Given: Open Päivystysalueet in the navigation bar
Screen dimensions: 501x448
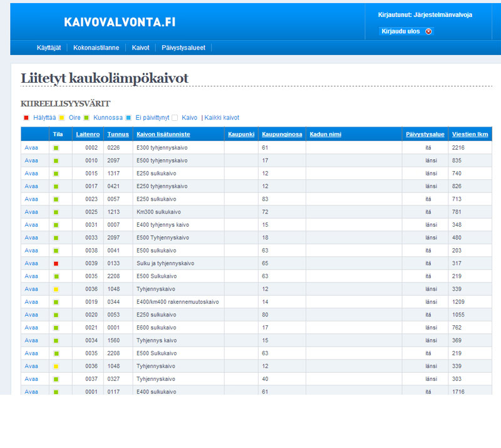Looking at the screenshot, I should [183, 48].
